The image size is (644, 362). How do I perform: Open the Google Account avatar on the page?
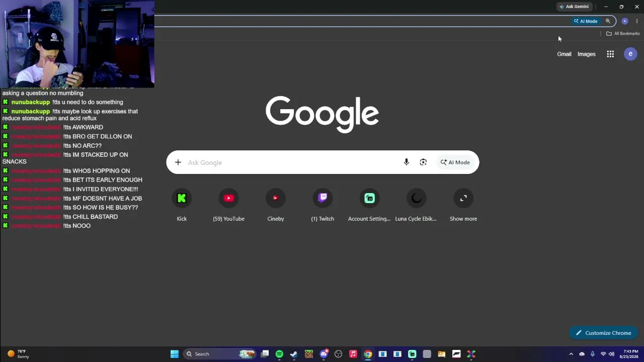(630, 54)
